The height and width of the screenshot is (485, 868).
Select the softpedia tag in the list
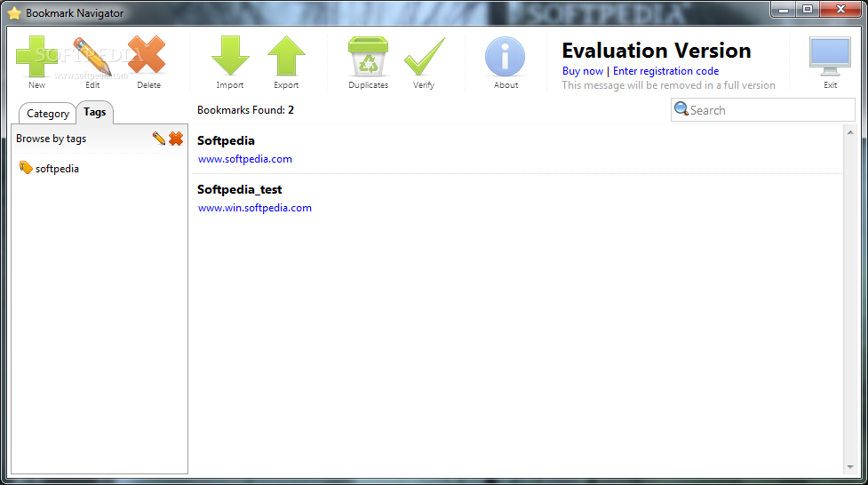[57, 169]
